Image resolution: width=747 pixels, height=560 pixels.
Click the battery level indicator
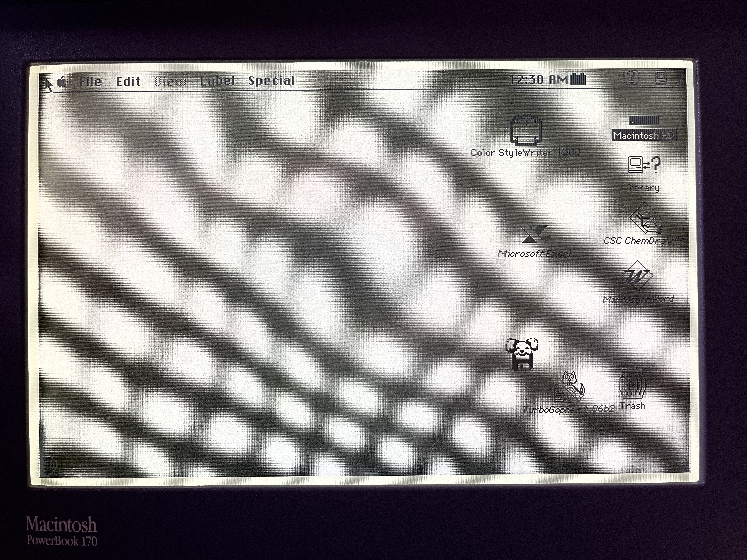[x=578, y=79]
